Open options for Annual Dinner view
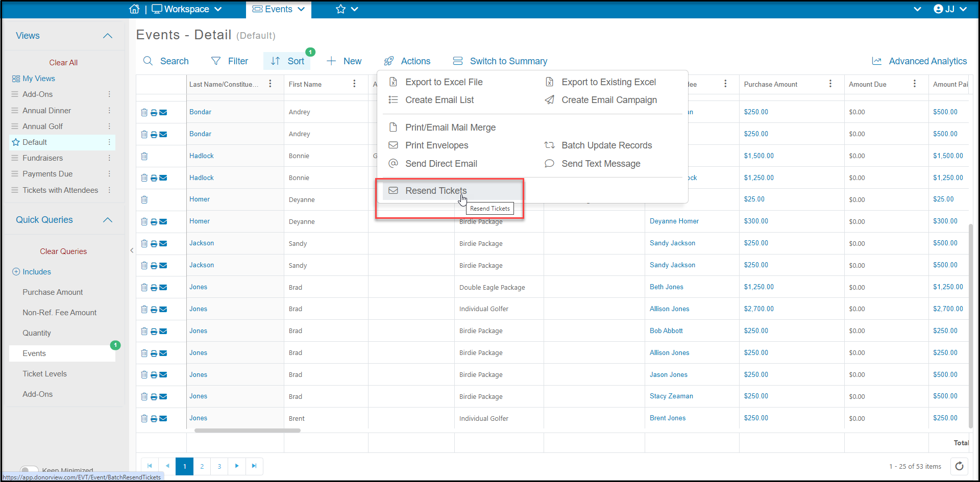The image size is (980, 482). click(x=109, y=111)
